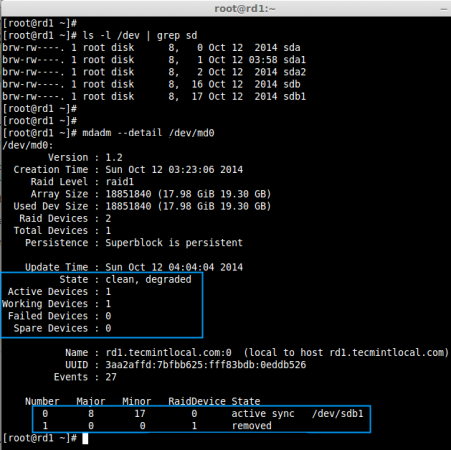The height and width of the screenshot is (450, 451).
Task: Click the mdadm --detail /dev/md0 command
Action: click(x=148, y=133)
